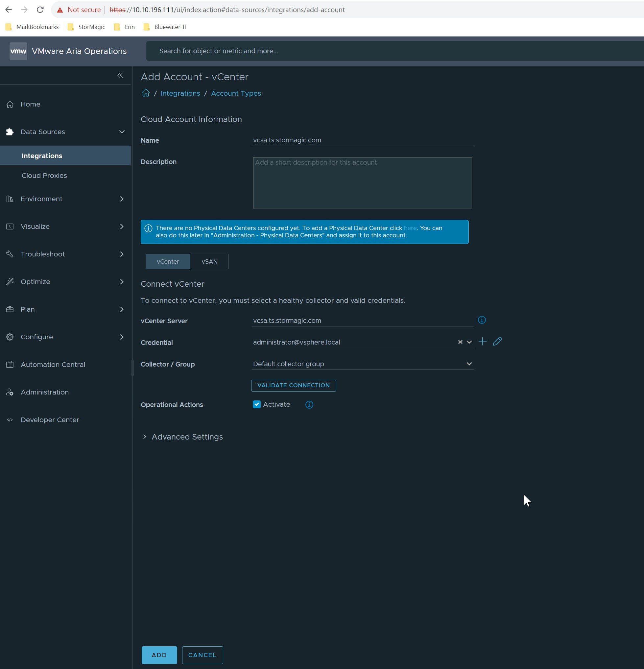Click the VALIDATE CONNECTION button
This screenshot has width=644, height=669.
point(294,385)
